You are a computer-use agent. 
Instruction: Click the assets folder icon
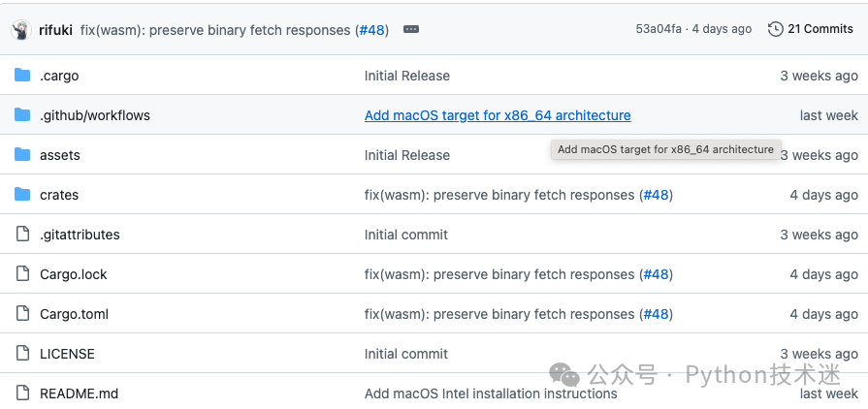click(22, 155)
